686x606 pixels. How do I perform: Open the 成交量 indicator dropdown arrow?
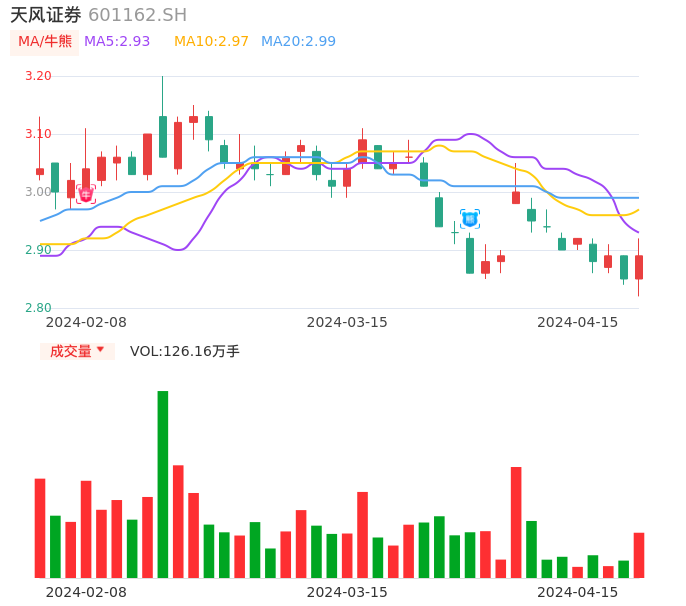tap(100, 350)
